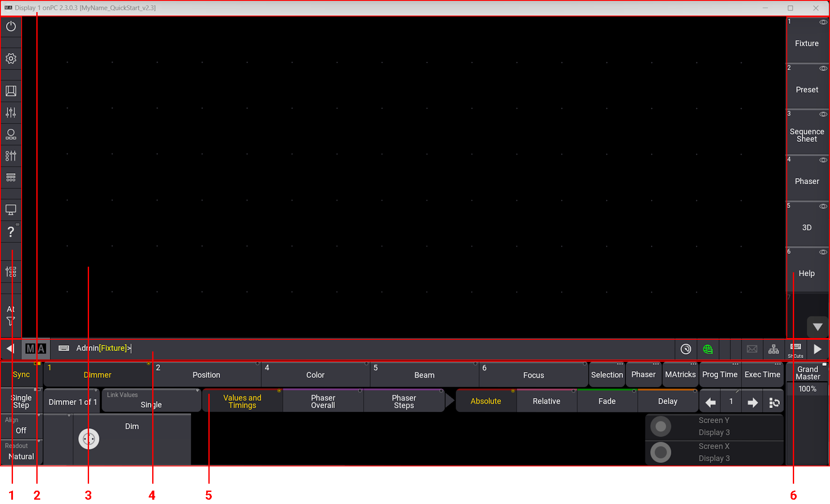Click the ShCuts keyboard shortcuts icon

click(x=795, y=349)
